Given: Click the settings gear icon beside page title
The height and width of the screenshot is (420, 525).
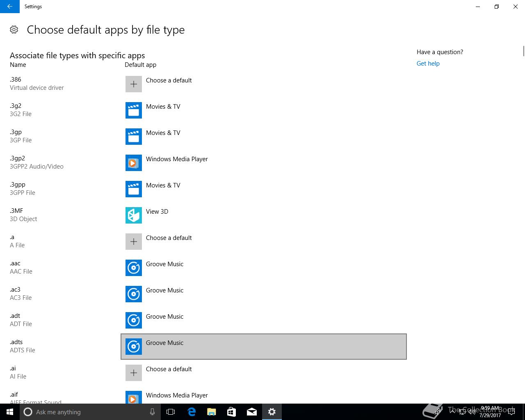Looking at the screenshot, I should (x=14, y=30).
